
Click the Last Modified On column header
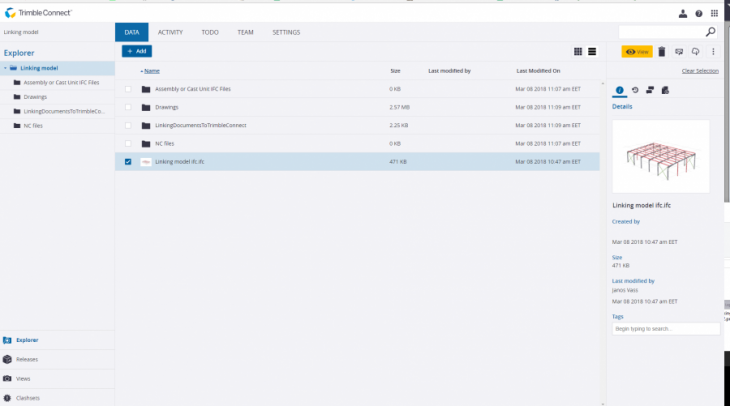coord(538,71)
